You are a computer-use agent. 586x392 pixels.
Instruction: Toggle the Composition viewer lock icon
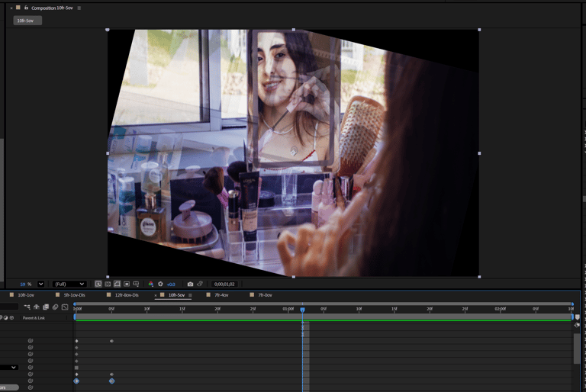click(x=26, y=8)
